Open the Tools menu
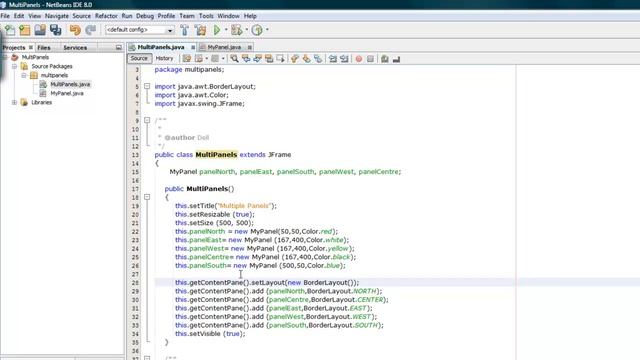 click(206, 16)
